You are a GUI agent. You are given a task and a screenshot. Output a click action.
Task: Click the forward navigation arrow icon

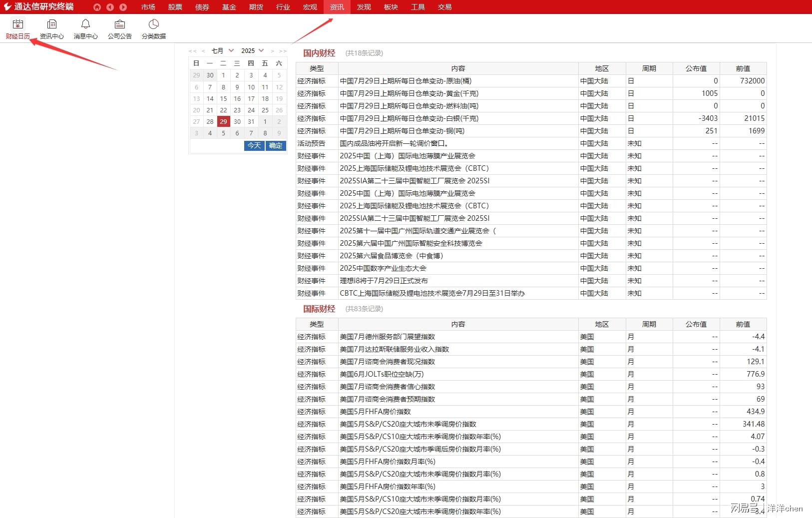(122, 7)
